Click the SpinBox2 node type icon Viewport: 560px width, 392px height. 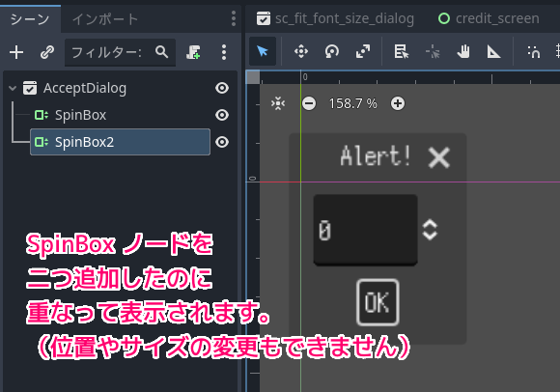click(x=42, y=142)
